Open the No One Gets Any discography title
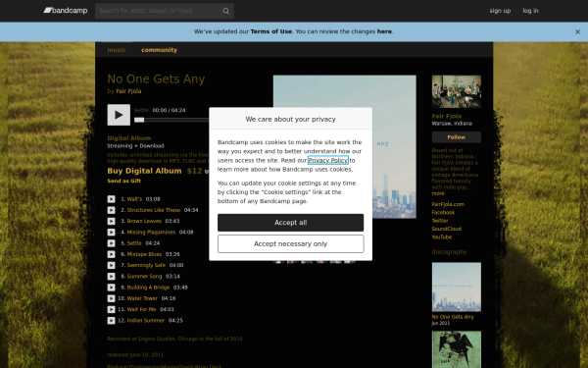 [453, 317]
